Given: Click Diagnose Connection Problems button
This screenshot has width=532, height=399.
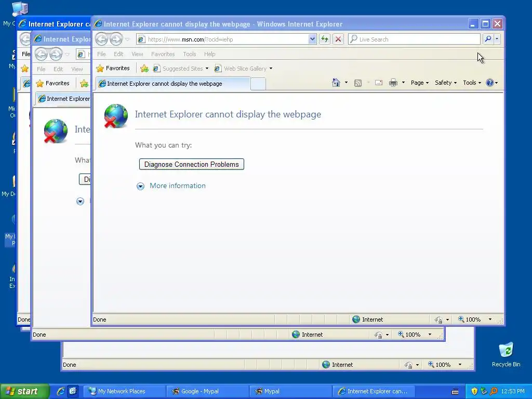Looking at the screenshot, I should 191,164.
